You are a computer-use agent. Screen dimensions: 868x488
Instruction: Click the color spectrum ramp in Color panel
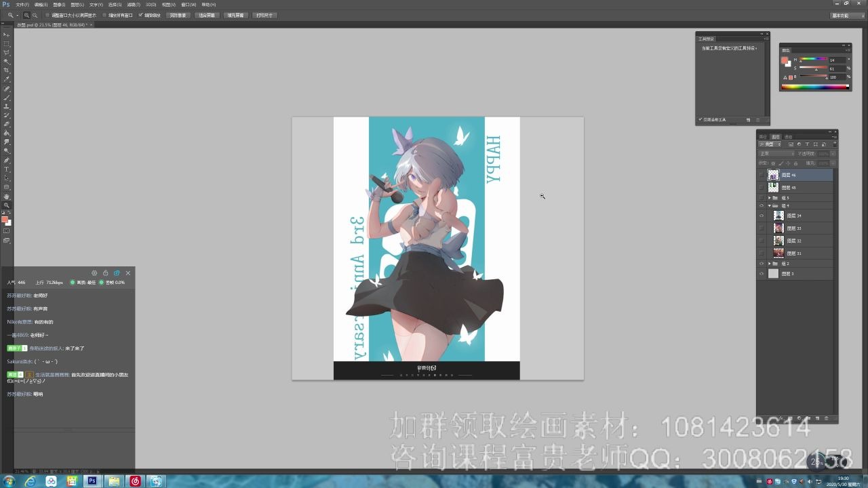(815, 87)
